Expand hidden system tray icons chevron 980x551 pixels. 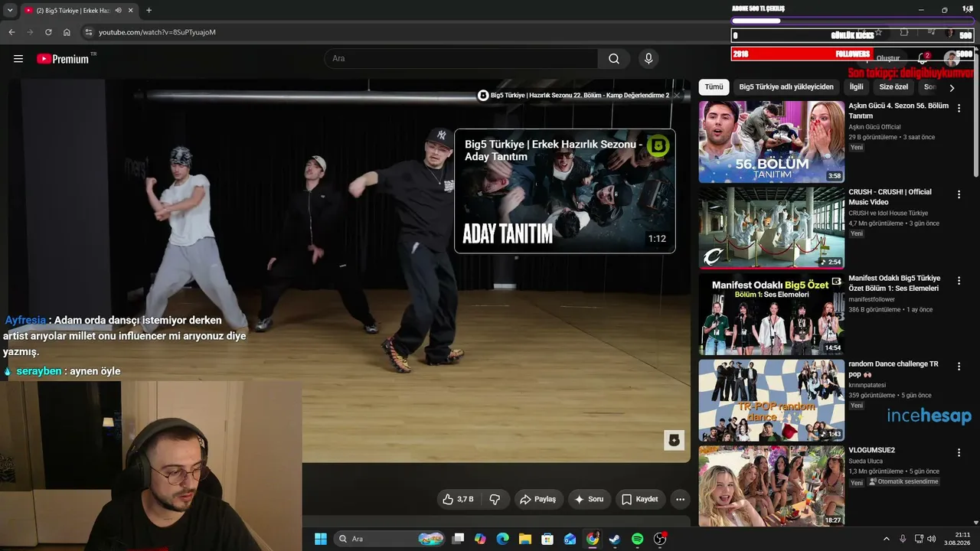[887, 539]
